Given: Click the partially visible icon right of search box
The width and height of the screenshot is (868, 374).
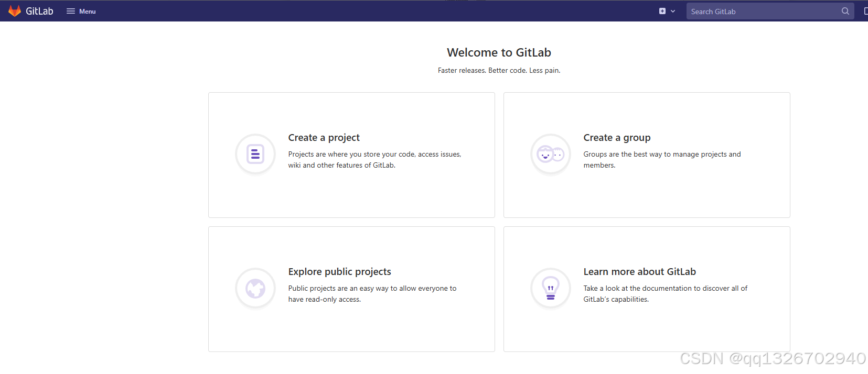Looking at the screenshot, I should pos(865,11).
